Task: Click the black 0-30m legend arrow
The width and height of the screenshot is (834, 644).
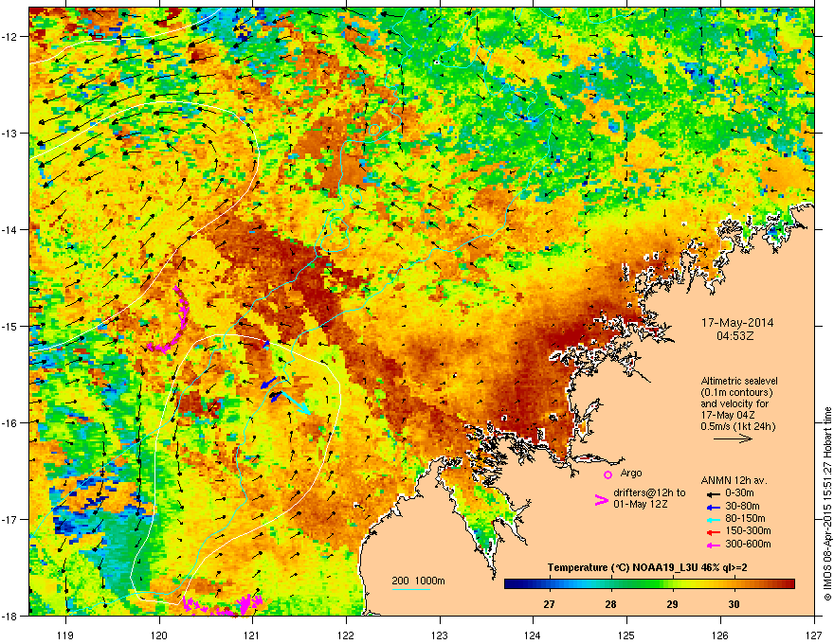Action: (713, 493)
